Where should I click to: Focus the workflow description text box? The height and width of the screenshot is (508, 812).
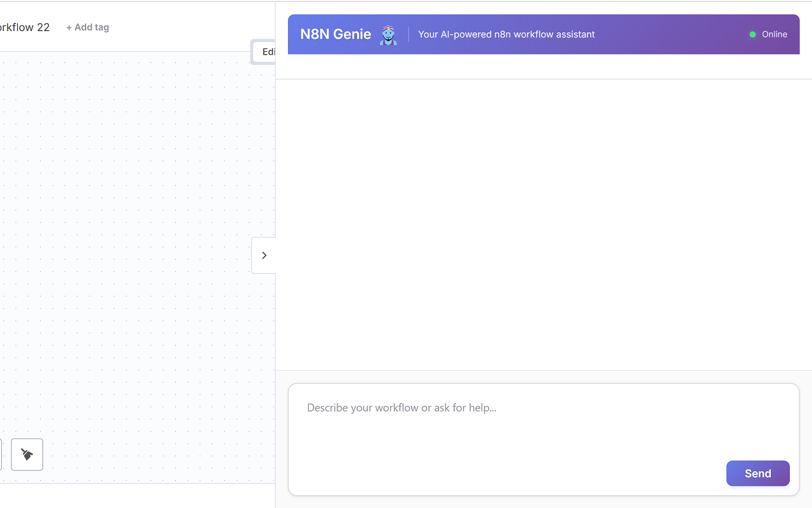pyautogui.click(x=544, y=439)
